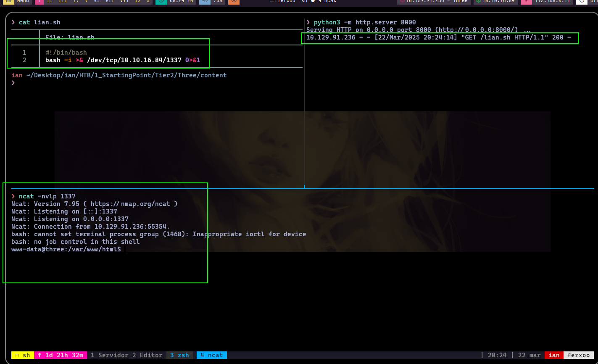Image resolution: width=598 pixels, height=364 pixels.
Task: Select the 3 zsh tmux window tab
Action: (x=179, y=355)
